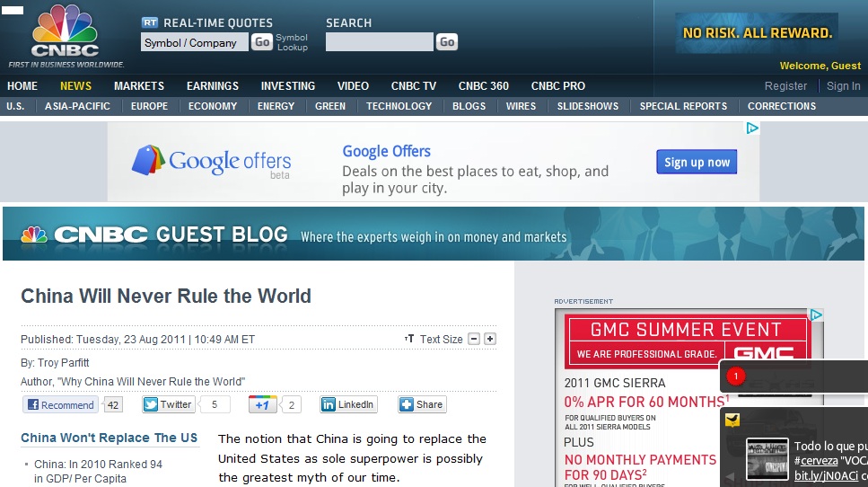
Task: Select the EUROPE subsection
Action: pos(149,106)
